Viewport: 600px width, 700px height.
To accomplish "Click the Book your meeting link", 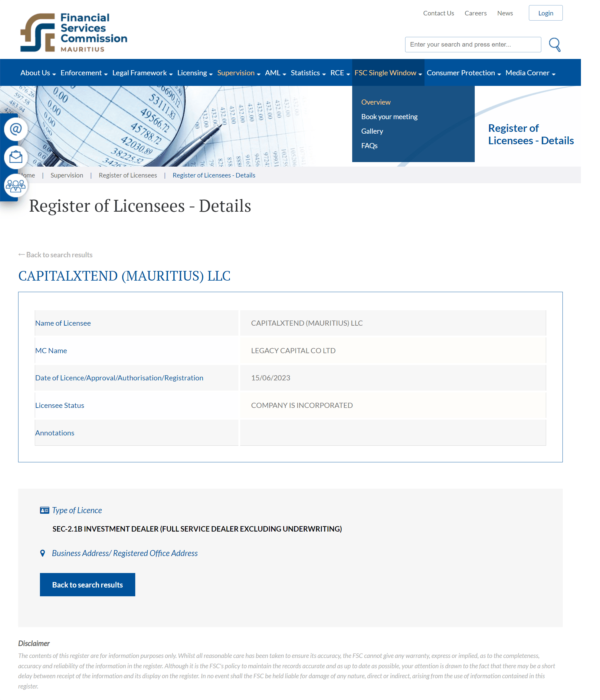I will [x=389, y=117].
